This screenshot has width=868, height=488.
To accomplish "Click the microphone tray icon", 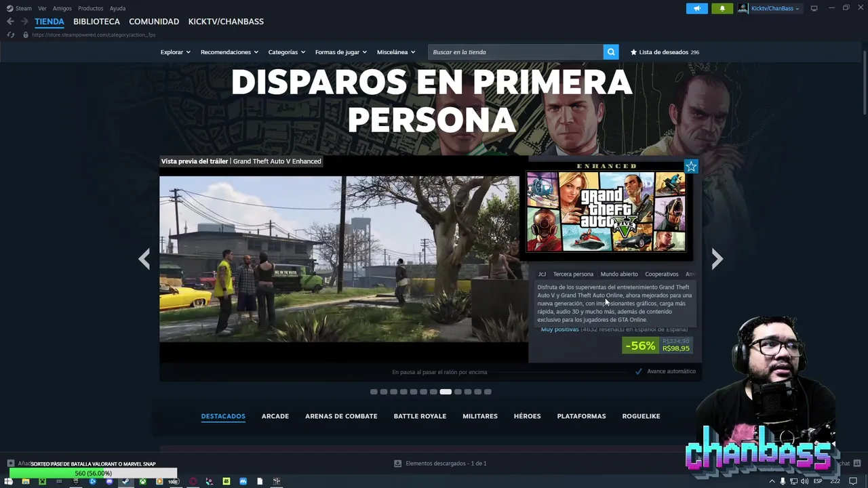I will (x=783, y=481).
